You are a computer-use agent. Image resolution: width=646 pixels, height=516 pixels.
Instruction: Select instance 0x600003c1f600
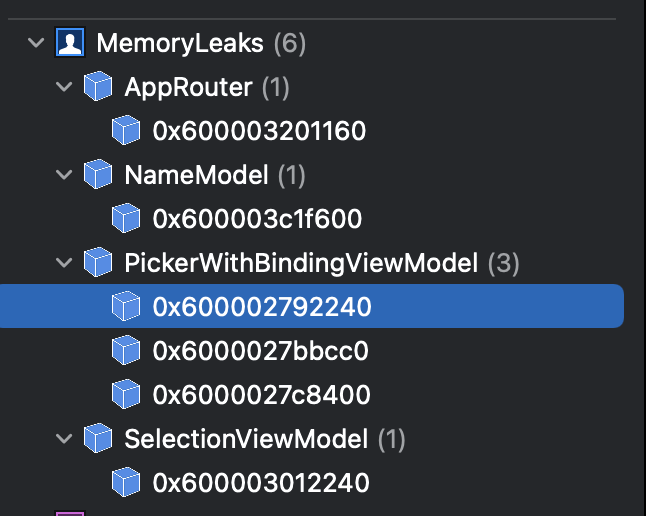(x=257, y=219)
